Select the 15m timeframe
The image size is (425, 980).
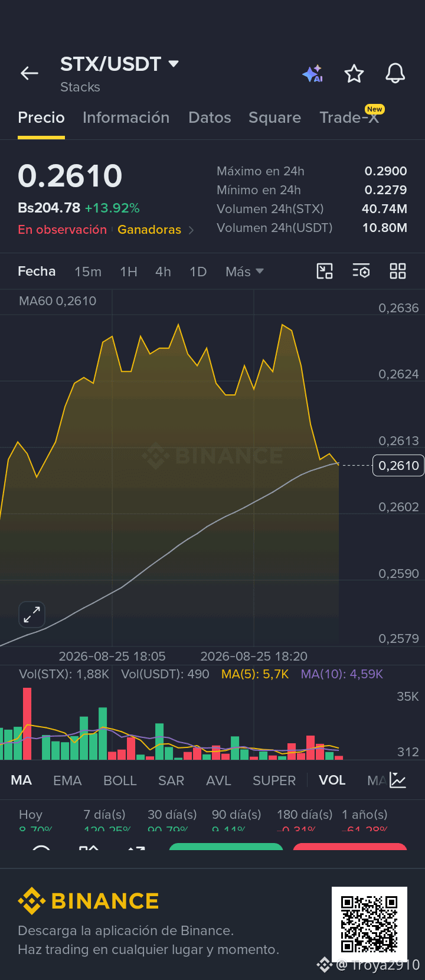click(88, 272)
